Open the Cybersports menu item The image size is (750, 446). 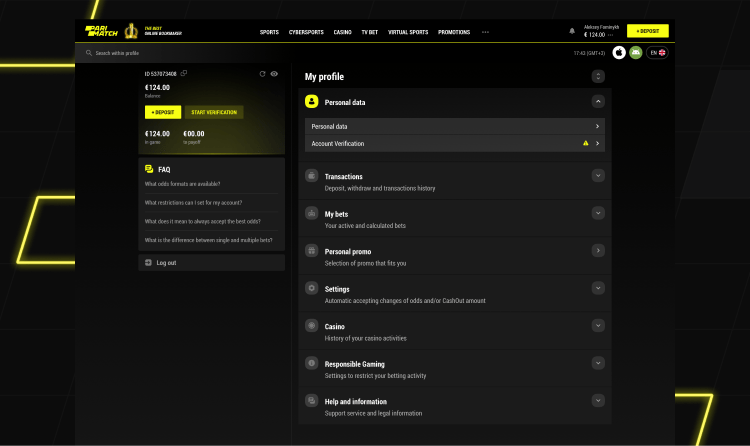coord(306,32)
